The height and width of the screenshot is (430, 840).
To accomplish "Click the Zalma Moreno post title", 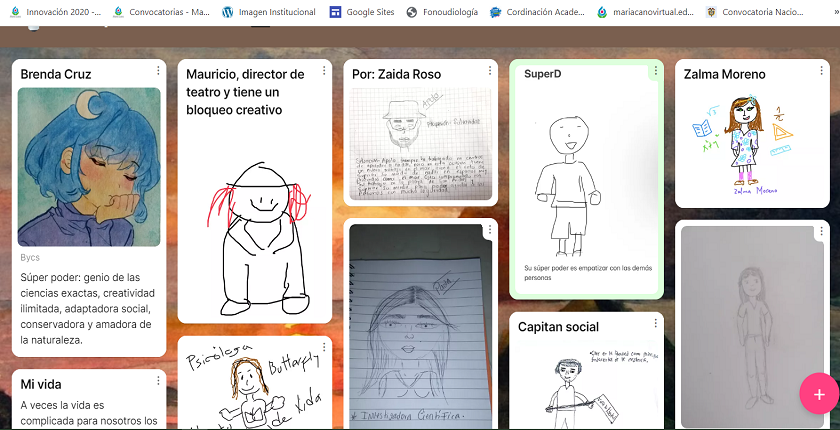I will (x=724, y=74).
